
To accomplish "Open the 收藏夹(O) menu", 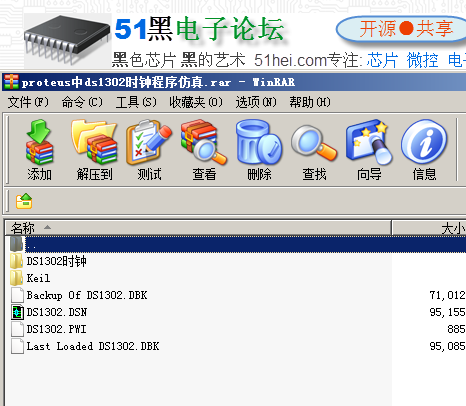I will pos(196,102).
